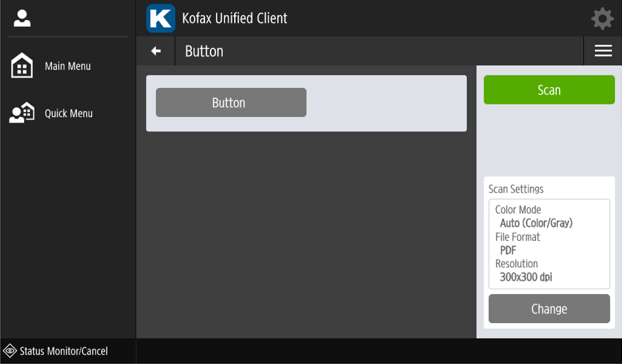
Task: Click the Resolution 300x300 dpi value
Action: pos(526,277)
